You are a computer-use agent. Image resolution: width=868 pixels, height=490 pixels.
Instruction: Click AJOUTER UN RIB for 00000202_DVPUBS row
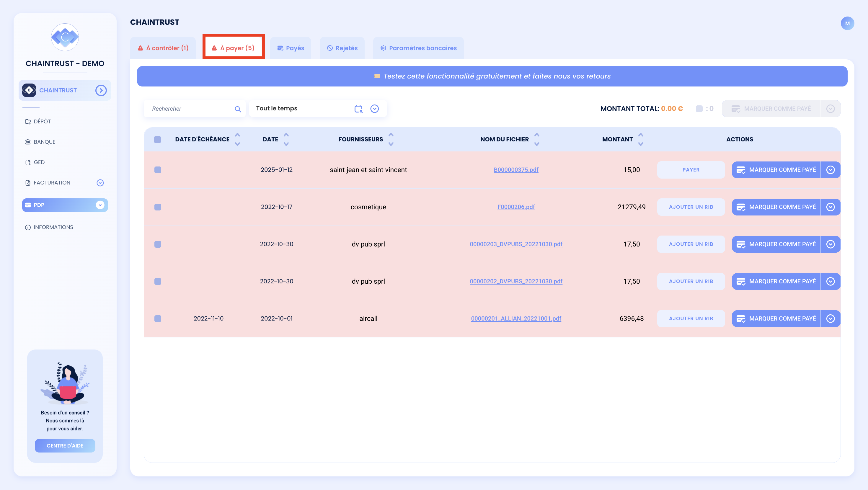[691, 281]
